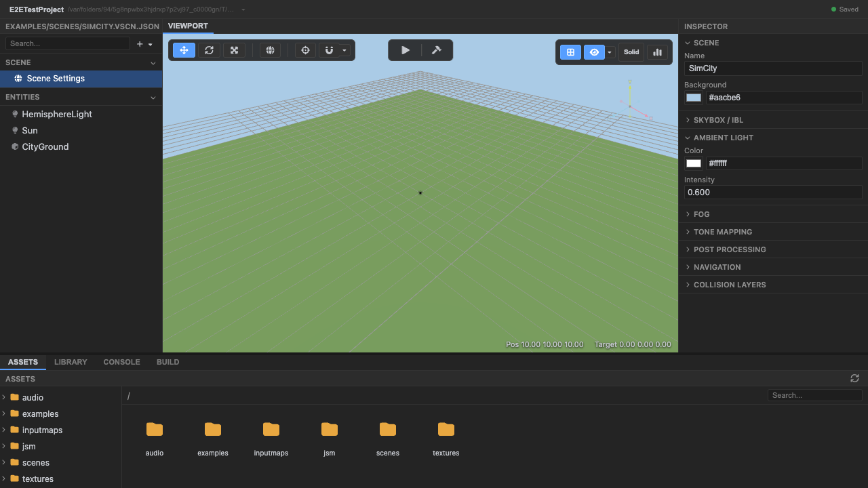Switch to the CONSOLE tab
The width and height of the screenshot is (868, 488).
point(121,362)
